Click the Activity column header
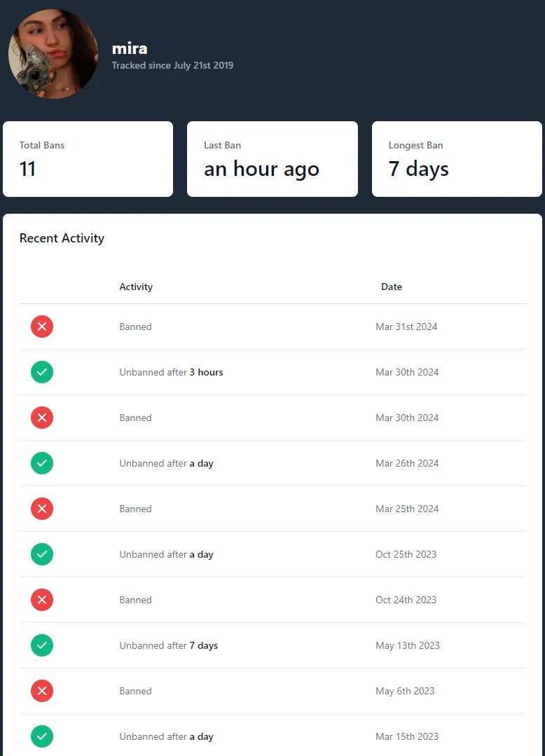 point(136,287)
